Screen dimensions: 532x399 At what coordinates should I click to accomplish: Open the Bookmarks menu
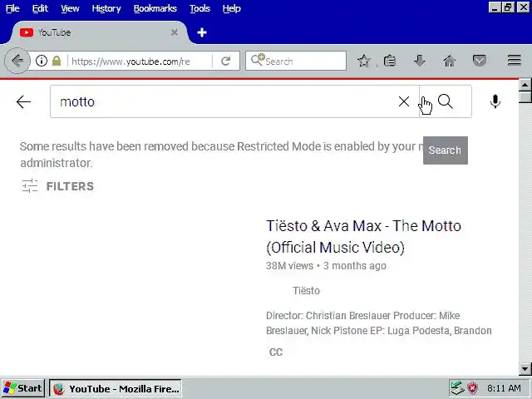[x=155, y=8]
